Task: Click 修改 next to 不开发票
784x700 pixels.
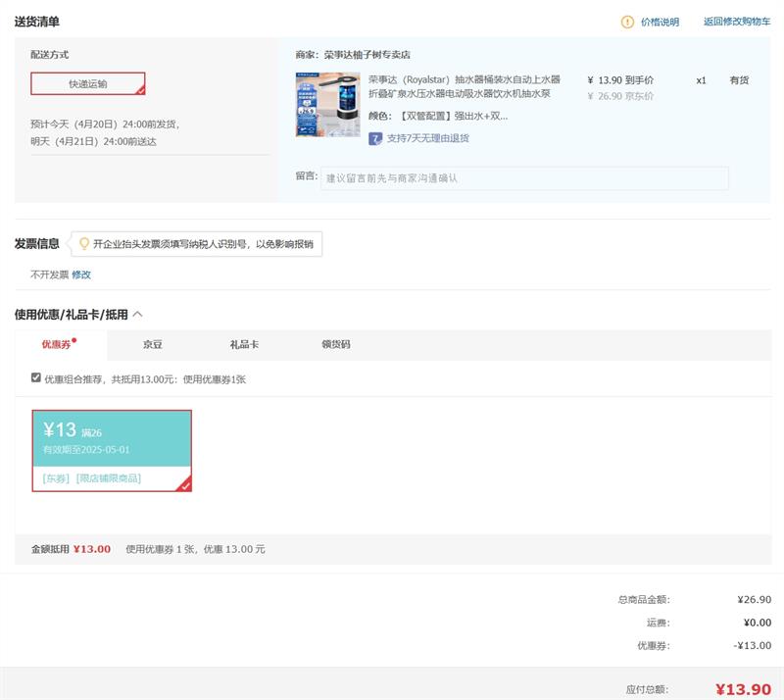Action: [x=81, y=275]
